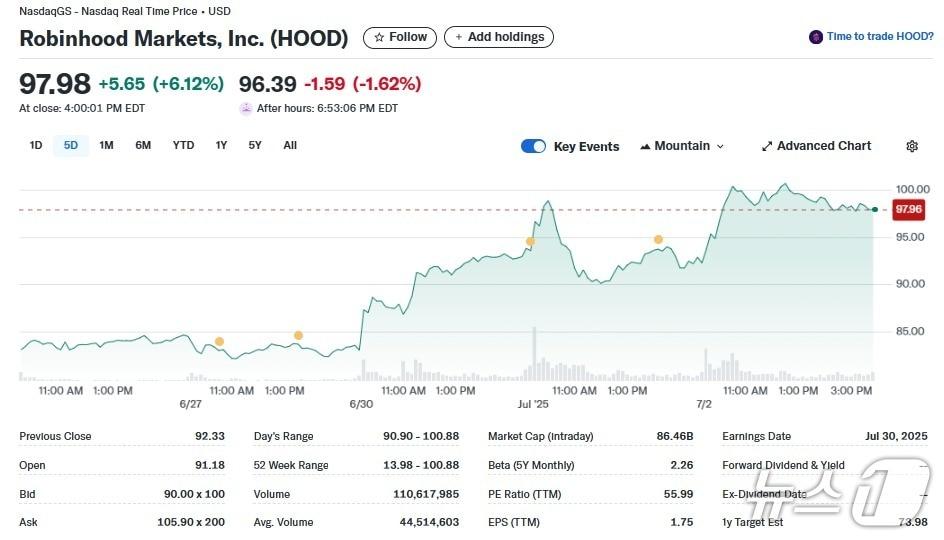This screenshot has height=540, width=944.
Task: Click the 6/27 key event dot
Action: (x=219, y=342)
